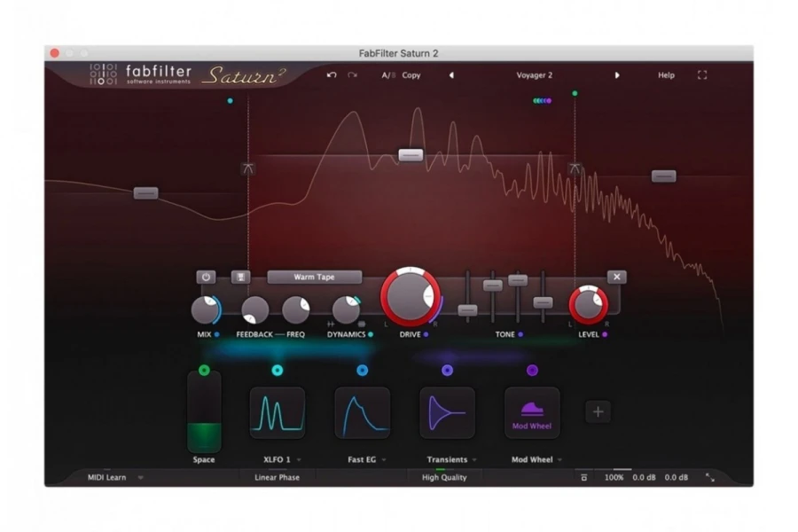Click the Space slider label
Screen dimensions: 798x532
(204, 459)
